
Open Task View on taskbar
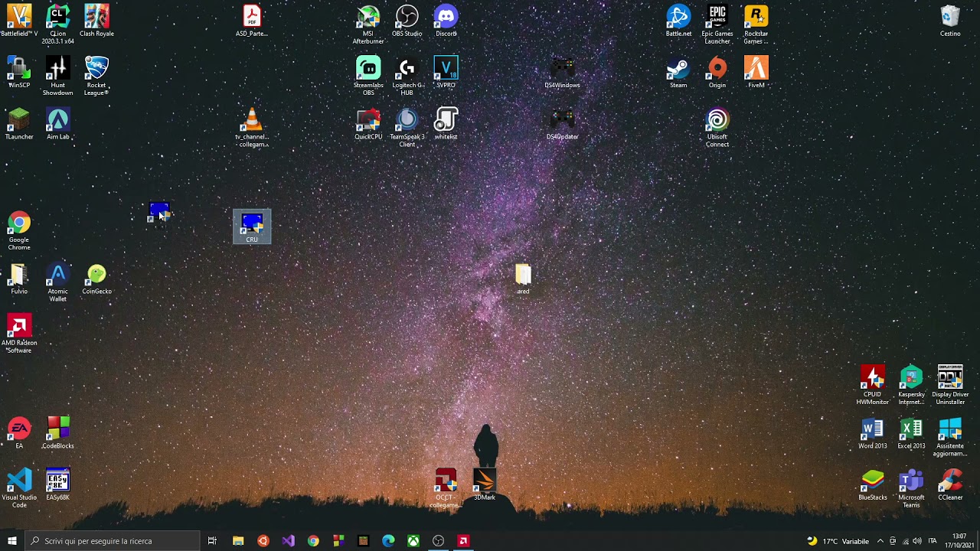point(212,541)
